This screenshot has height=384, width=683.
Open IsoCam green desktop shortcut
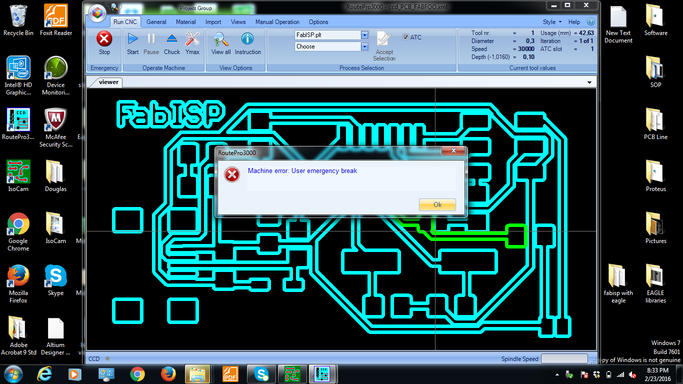click(x=18, y=176)
